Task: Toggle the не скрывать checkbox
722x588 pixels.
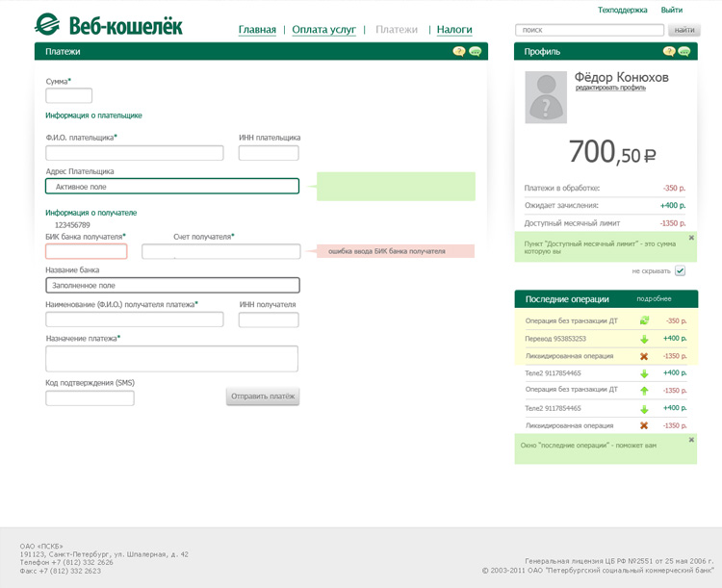Action: point(680,271)
